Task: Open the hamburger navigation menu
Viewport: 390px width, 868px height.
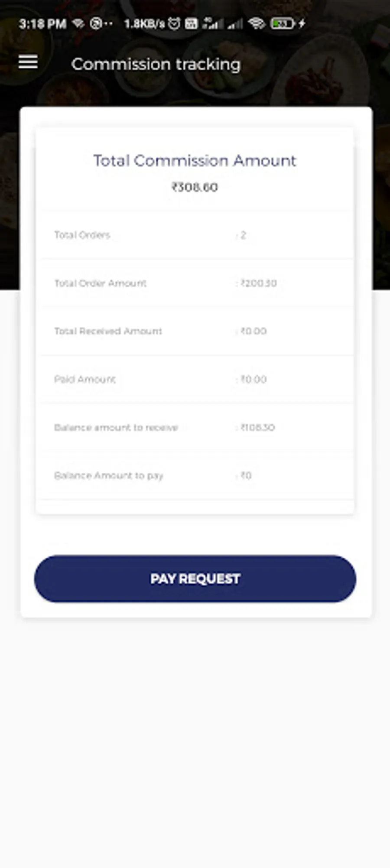Action: coord(28,62)
